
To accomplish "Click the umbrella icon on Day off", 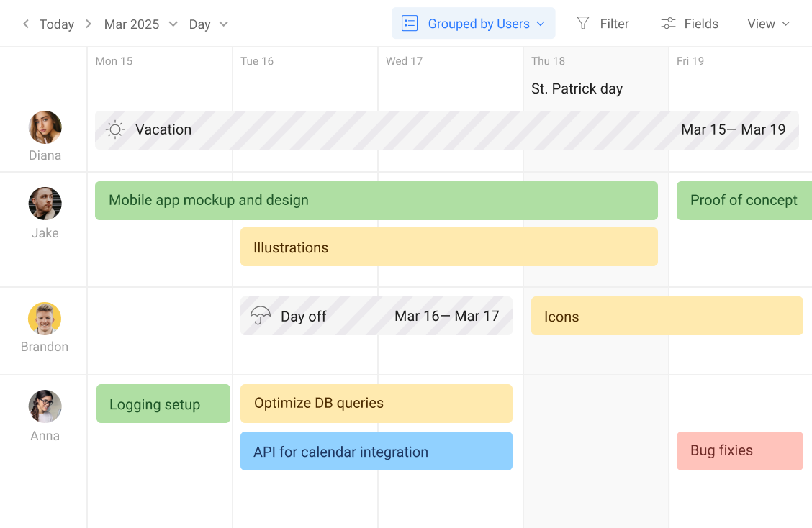I will (260, 317).
